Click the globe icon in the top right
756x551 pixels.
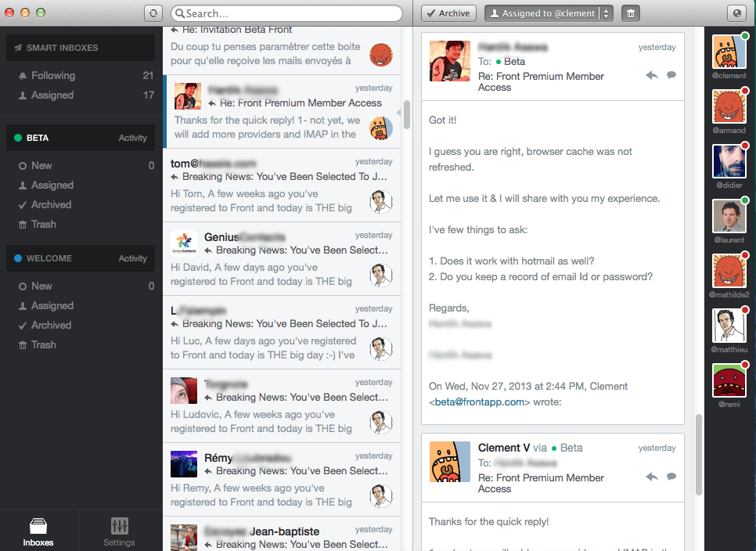click(x=736, y=13)
